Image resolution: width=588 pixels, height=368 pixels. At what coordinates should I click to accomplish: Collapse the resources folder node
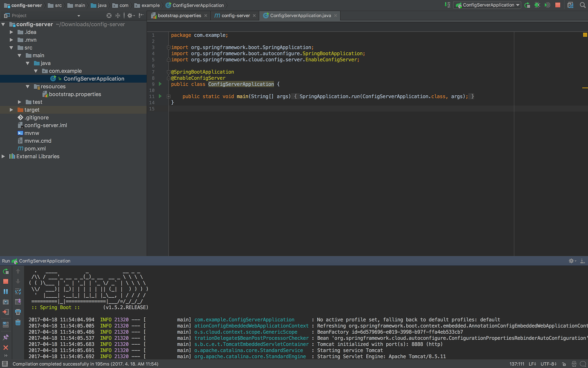(27, 87)
